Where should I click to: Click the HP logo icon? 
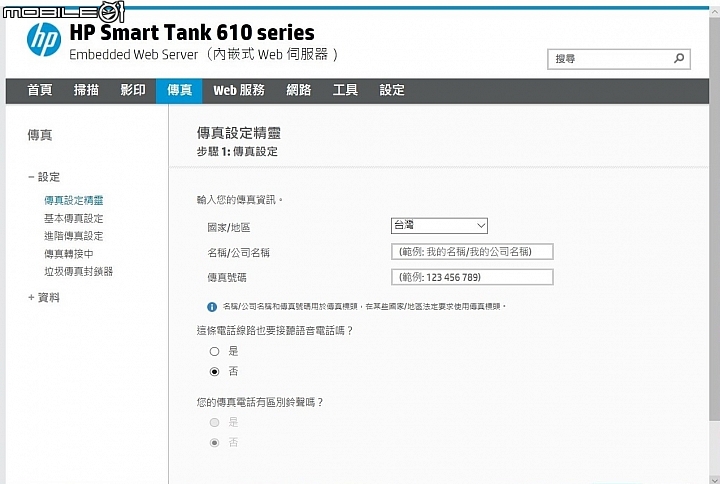[x=44, y=39]
